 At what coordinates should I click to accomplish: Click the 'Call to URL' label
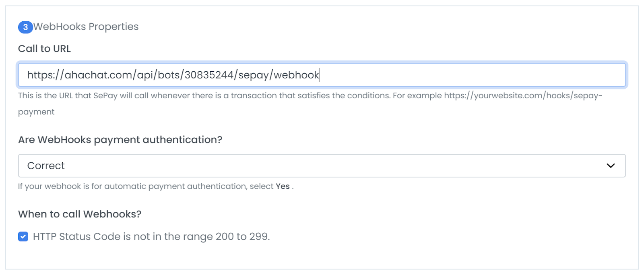pyautogui.click(x=44, y=49)
